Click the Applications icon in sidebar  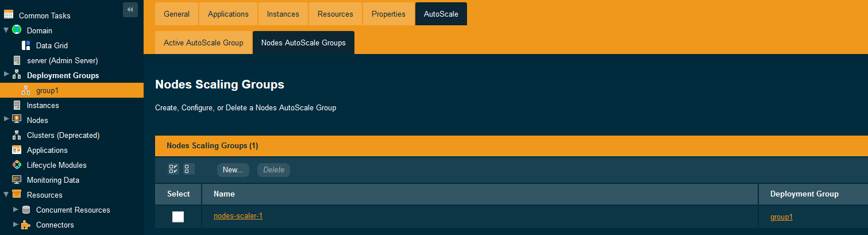[17, 150]
